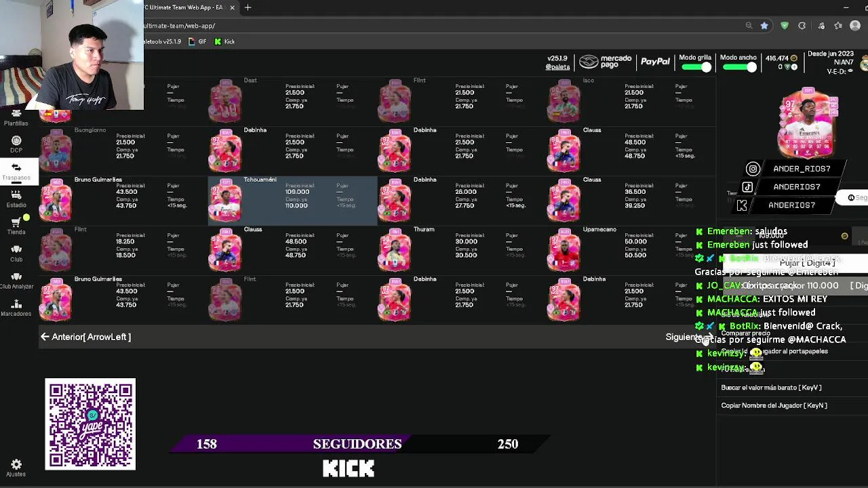Open the Tienda shopping cart icon
Screen dimensions: 868x488
click(16, 222)
